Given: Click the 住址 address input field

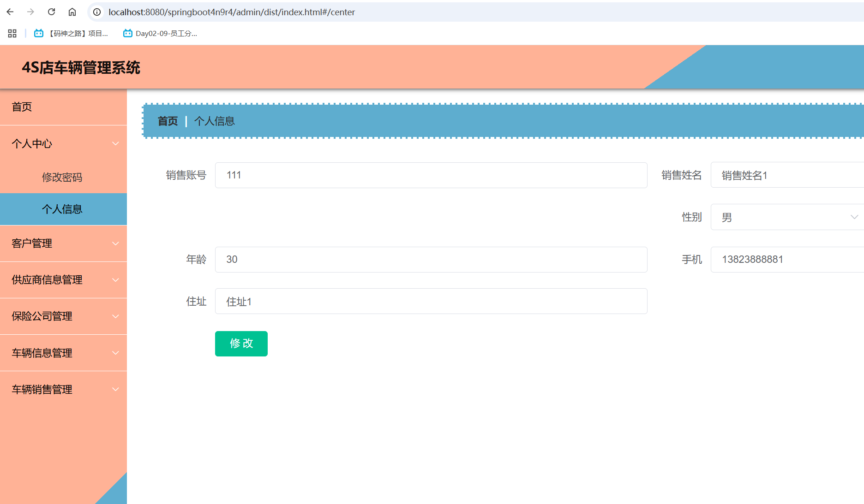Looking at the screenshot, I should coord(431,302).
